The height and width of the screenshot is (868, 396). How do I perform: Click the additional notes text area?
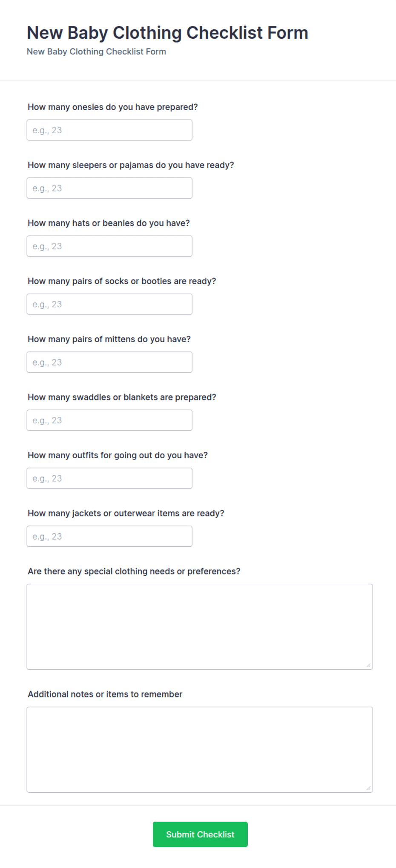(x=200, y=750)
